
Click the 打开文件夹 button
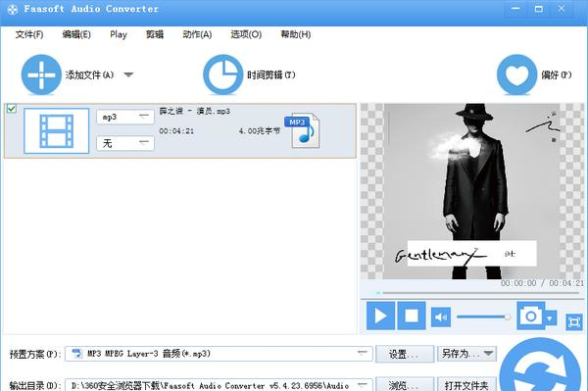pos(466,385)
